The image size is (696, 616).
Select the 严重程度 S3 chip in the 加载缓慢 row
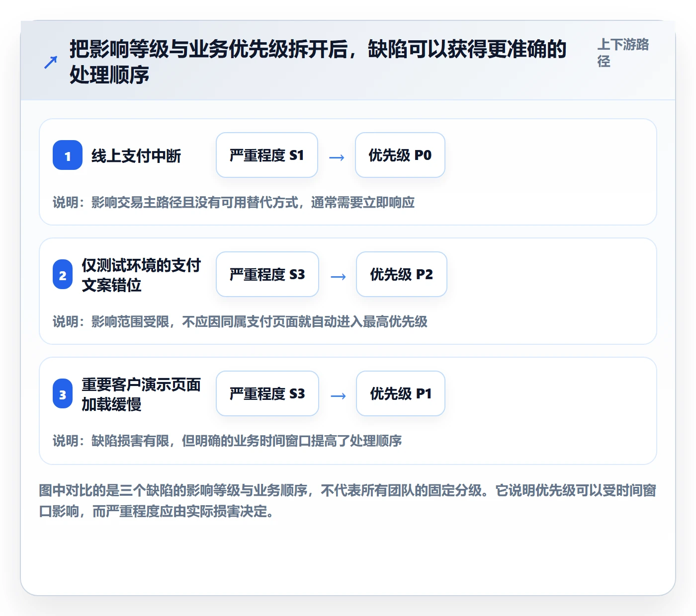tap(267, 393)
